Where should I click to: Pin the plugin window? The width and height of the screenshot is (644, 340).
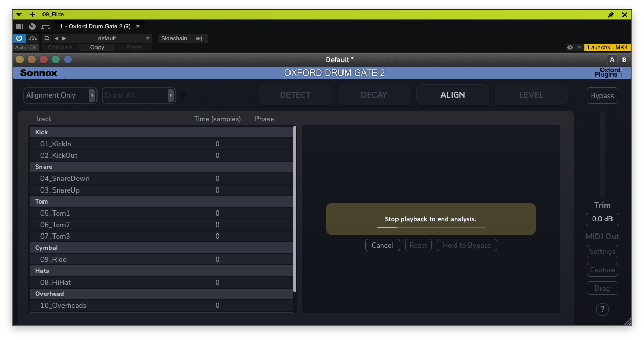tap(610, 15)
